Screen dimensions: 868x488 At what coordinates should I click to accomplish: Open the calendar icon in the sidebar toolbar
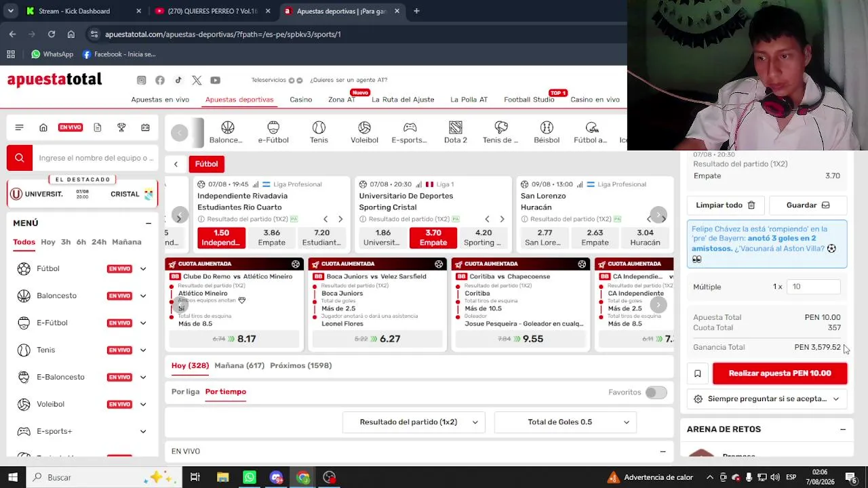tap(145, 127)
